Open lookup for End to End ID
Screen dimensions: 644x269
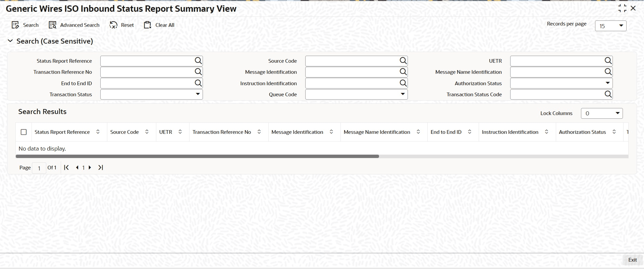coord(198,83)
